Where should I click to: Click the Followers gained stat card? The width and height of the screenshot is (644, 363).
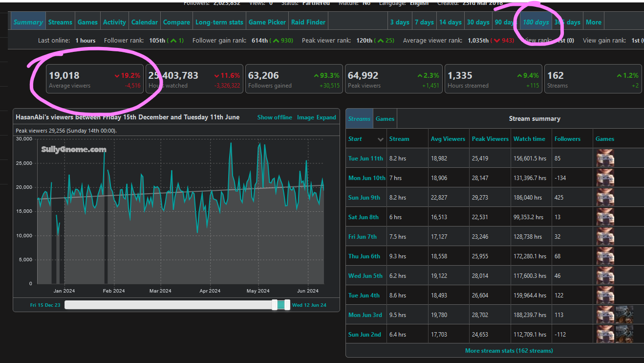pos(294,79)
